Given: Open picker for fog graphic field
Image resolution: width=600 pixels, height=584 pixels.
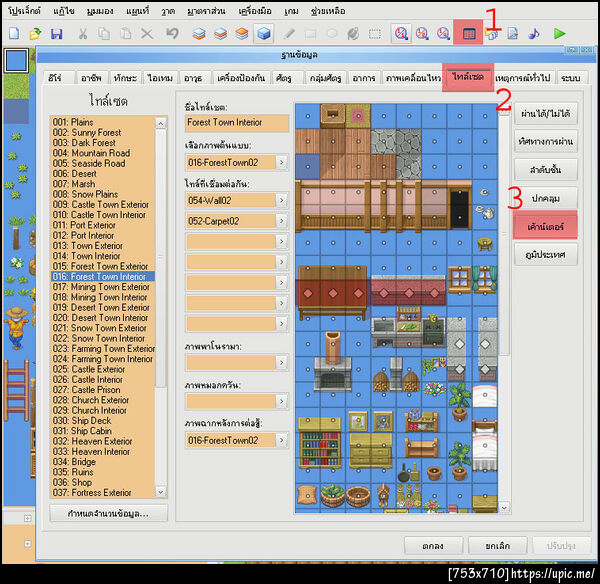Looking at the screenshot, I should [x=282, y=401].
